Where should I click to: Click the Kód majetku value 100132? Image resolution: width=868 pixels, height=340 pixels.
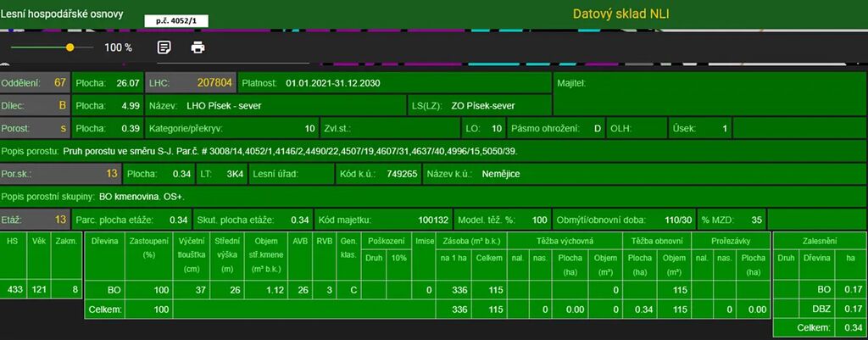coord(432,220)
